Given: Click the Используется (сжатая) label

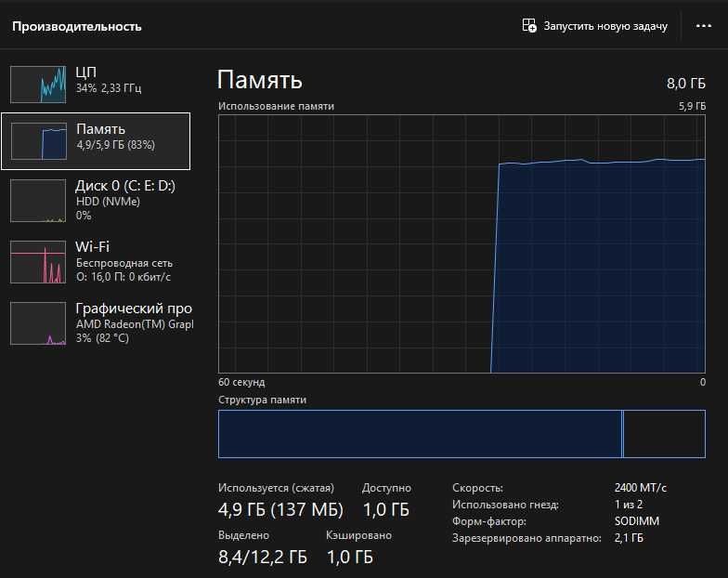Looking at the screenshot, I should point(277,488).
